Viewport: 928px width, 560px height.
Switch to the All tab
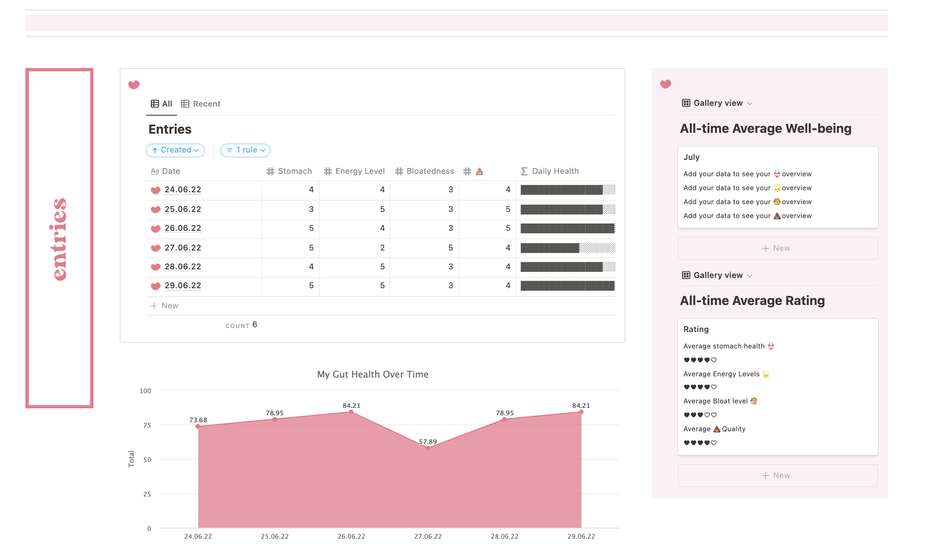click(x=162, y=104)
